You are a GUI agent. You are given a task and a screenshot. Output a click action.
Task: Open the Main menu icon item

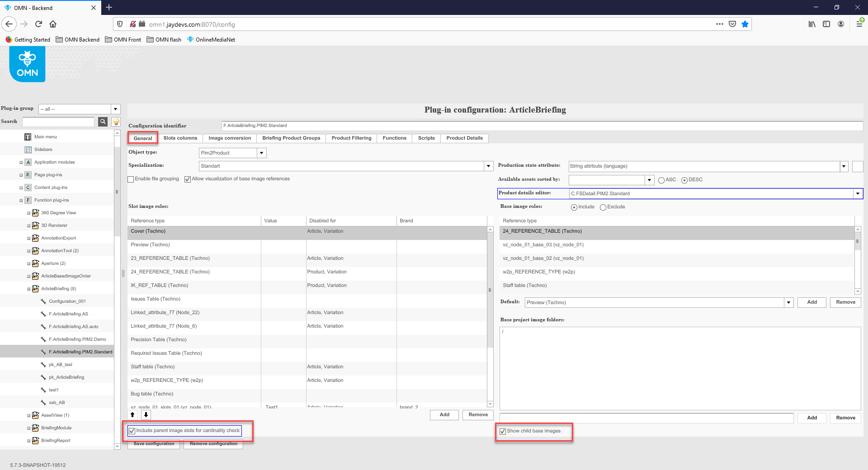click(28, 137)
